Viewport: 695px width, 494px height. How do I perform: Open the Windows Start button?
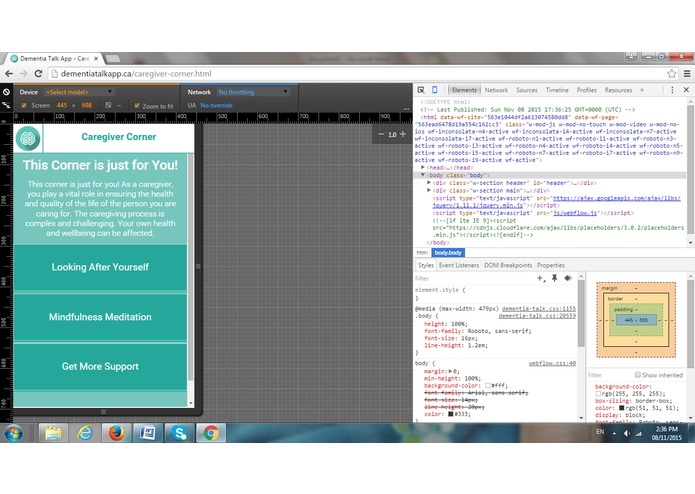(14, 433)
